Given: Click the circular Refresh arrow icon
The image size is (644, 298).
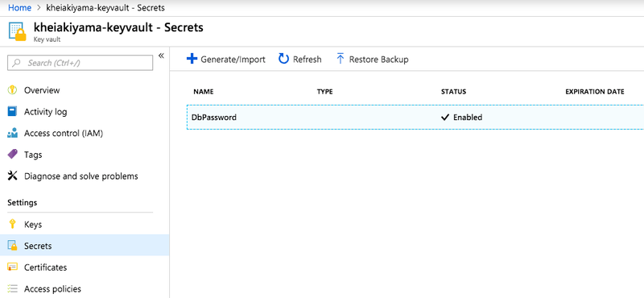Looking at the screenshot, I should point(284,59).
